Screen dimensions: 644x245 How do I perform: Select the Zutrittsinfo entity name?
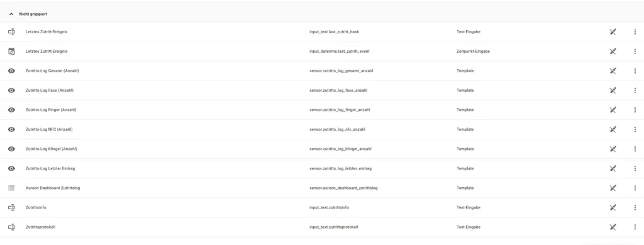(x=36, y=207)
